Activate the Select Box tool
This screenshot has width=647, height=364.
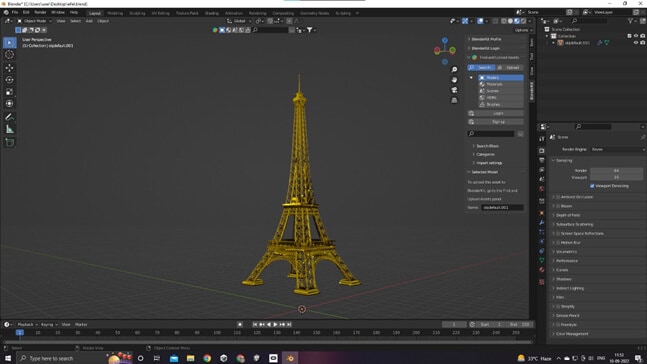click(x=9, y=43)
